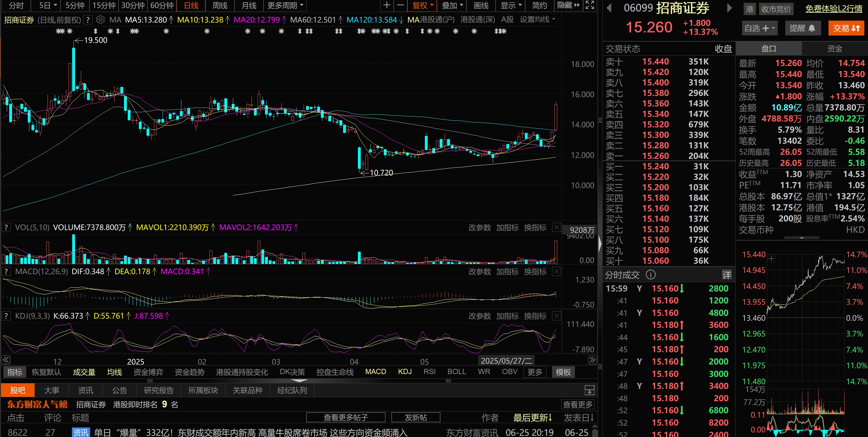This screenshot has height=437, width=868.
Task: Collapse right panel splitter arrow
Action: coord(600,245)
